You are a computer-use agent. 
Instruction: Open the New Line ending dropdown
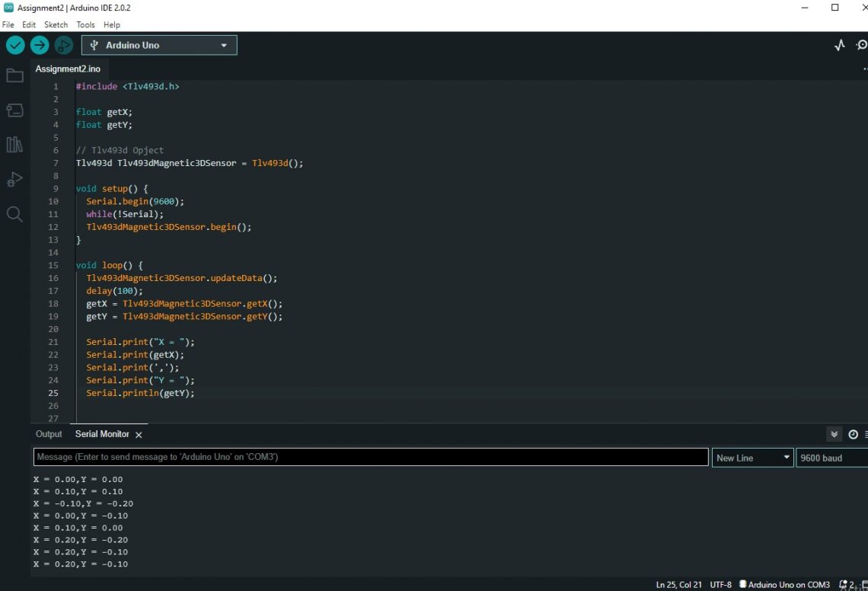coord(753,458)
